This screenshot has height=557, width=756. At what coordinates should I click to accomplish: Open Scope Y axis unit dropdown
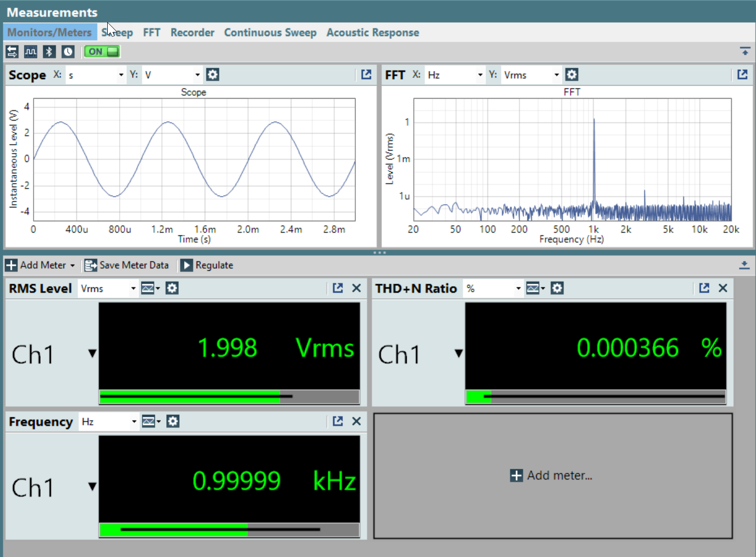pos(172,75)
